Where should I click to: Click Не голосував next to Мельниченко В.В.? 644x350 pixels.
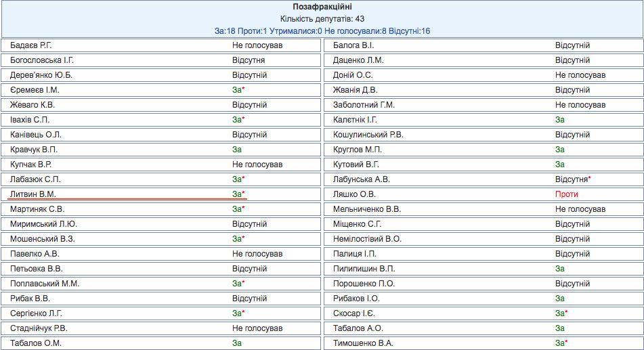coord(580,209)
